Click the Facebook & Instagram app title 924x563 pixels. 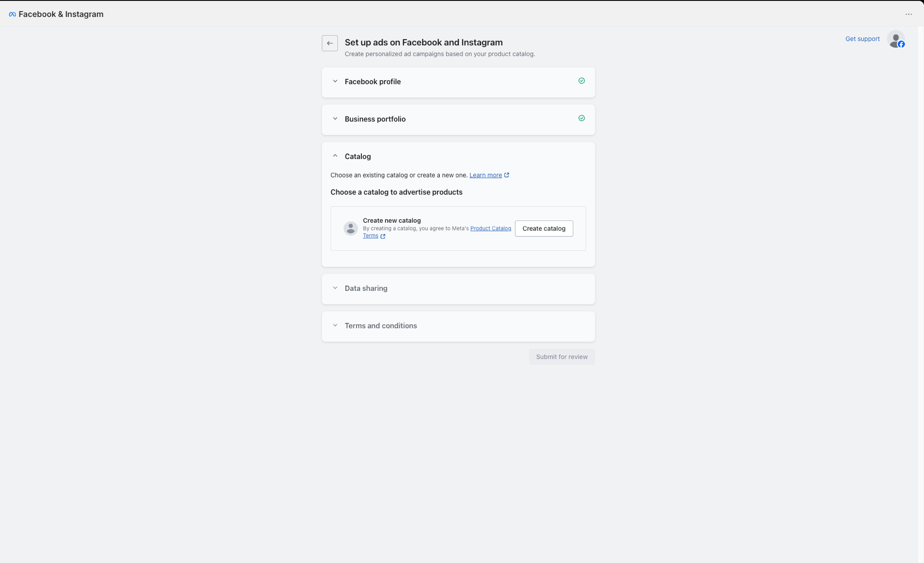(61, 14)
